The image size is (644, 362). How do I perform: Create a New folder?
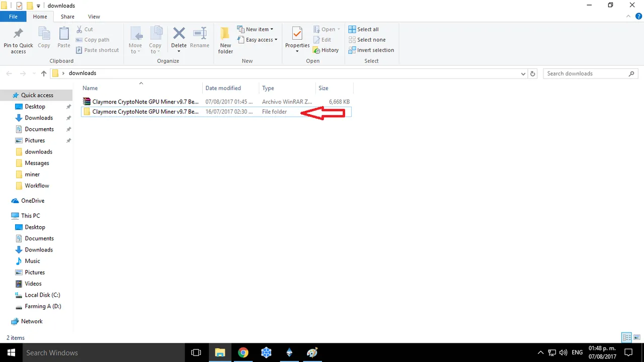coord(225,41)
